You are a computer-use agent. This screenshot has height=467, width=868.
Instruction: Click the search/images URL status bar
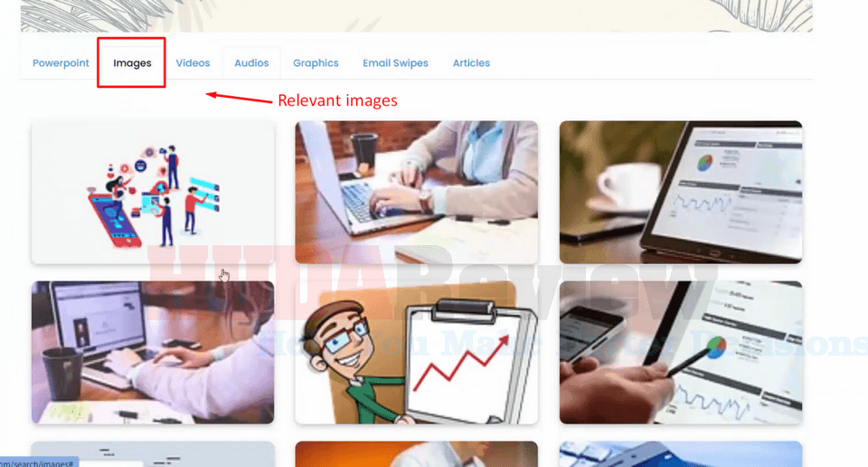(x=39, y=462)
